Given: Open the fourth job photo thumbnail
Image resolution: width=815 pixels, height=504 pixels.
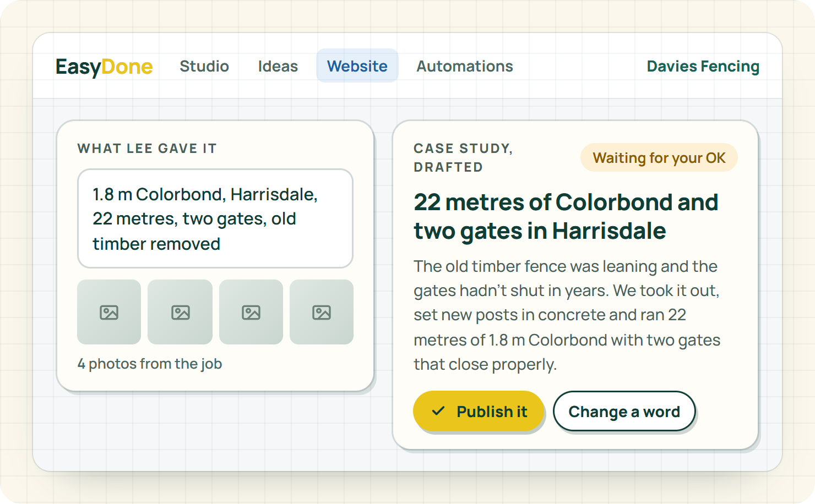Looking at the screenshot, I should (322, 312).
